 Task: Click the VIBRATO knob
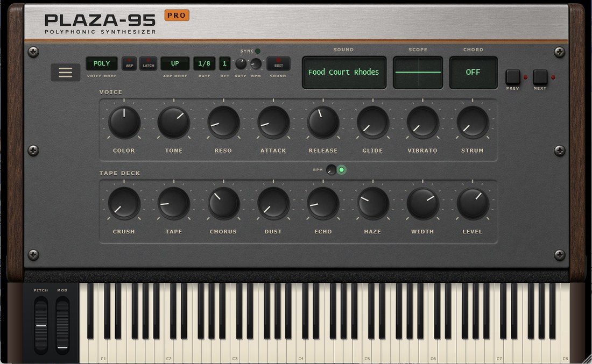422,122
